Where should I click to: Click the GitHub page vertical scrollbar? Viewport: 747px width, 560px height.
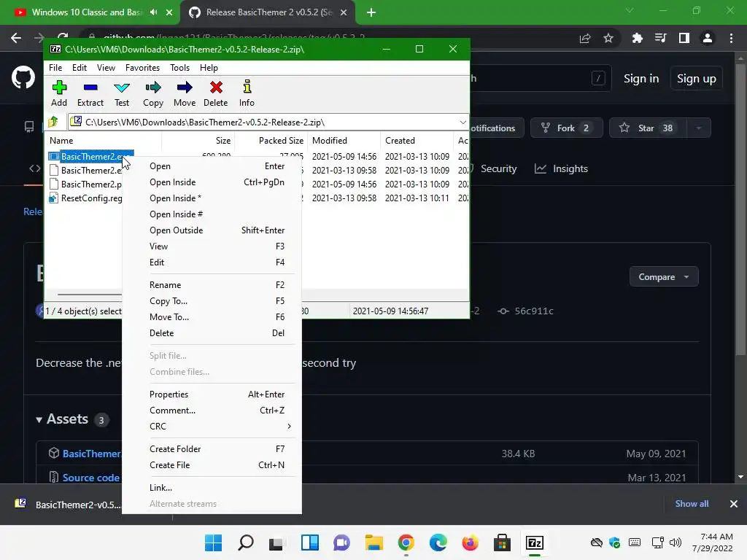pyautogui.click(x=740, y=209)
